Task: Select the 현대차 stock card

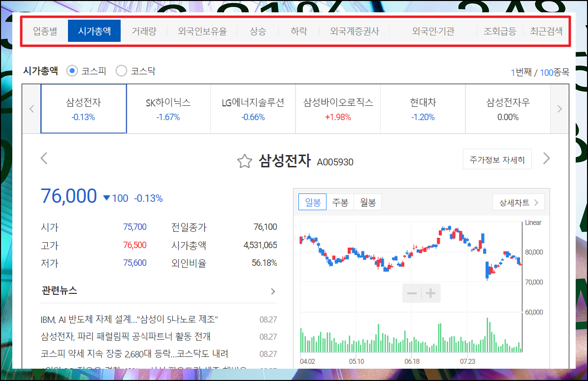Action: click(423, 109)
